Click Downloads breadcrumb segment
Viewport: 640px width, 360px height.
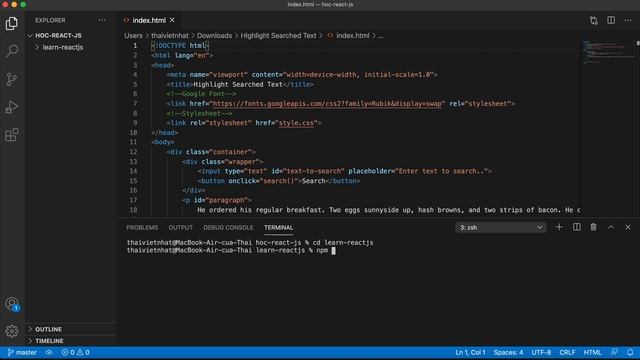point(214,36)
